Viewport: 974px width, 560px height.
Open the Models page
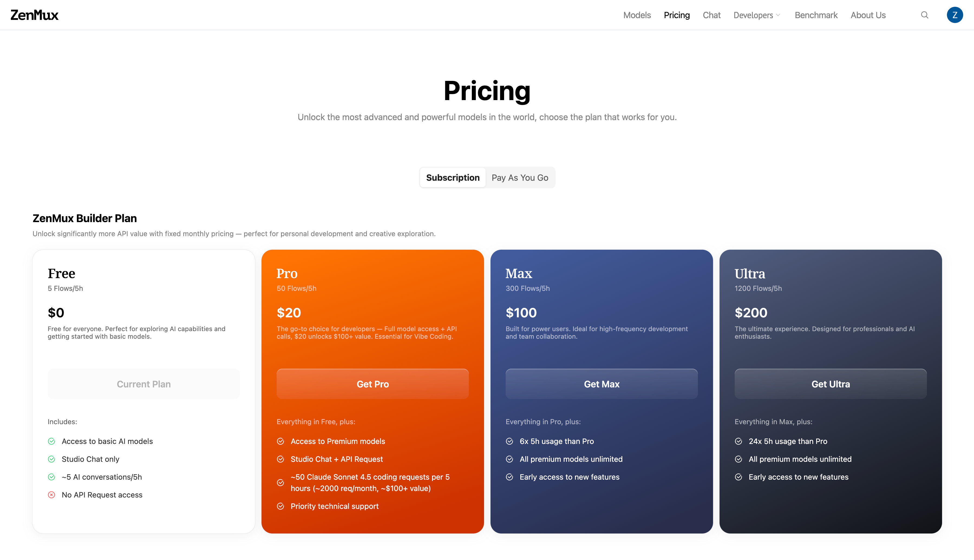(636, 15)
